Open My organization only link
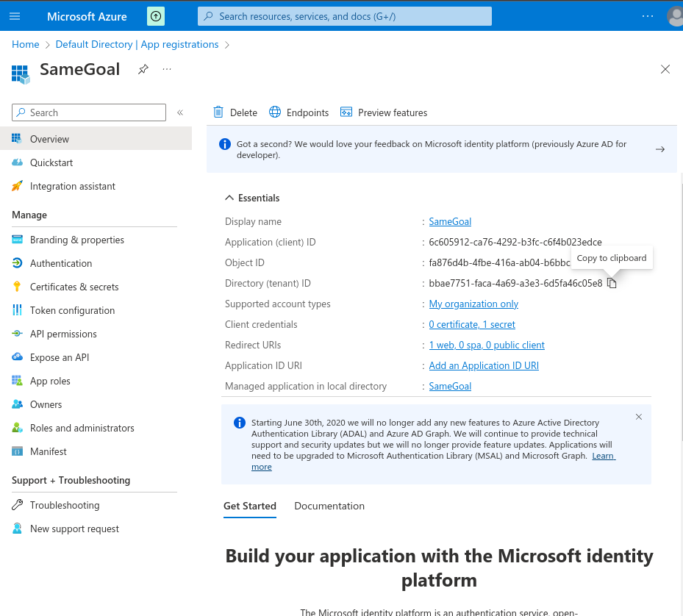 [x=473, y=304]
